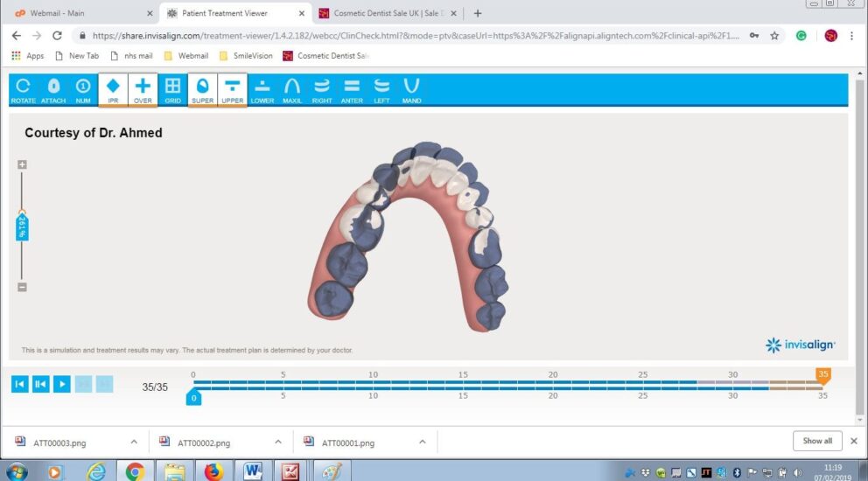Open the Apps bookmark shortcut

[28, 56]
